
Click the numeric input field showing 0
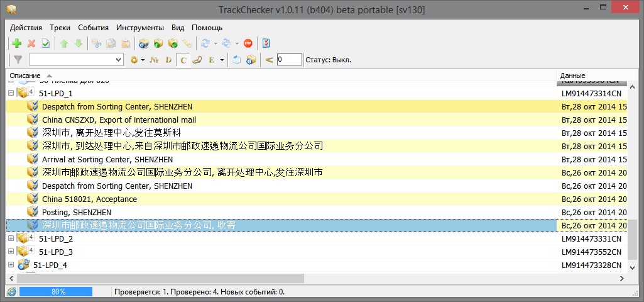[x=288, y=60]
